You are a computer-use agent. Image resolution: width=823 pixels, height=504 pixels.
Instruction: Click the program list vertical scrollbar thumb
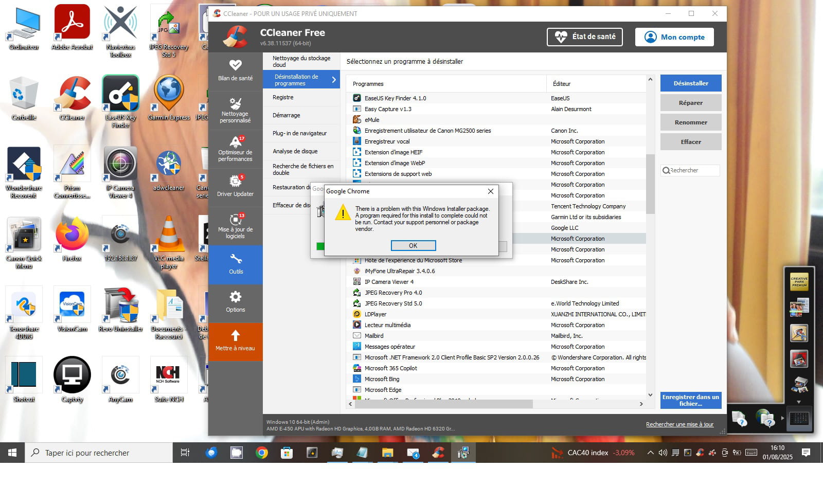[650, 184]
